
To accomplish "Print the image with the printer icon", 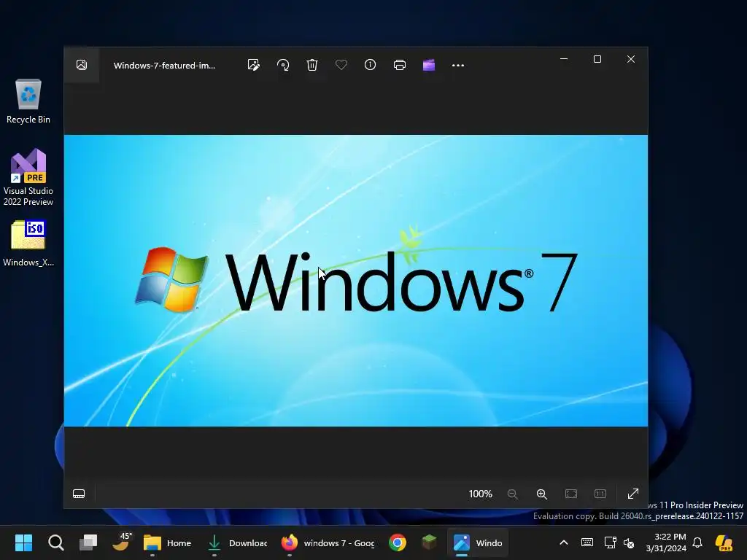I will coord(400,65).
